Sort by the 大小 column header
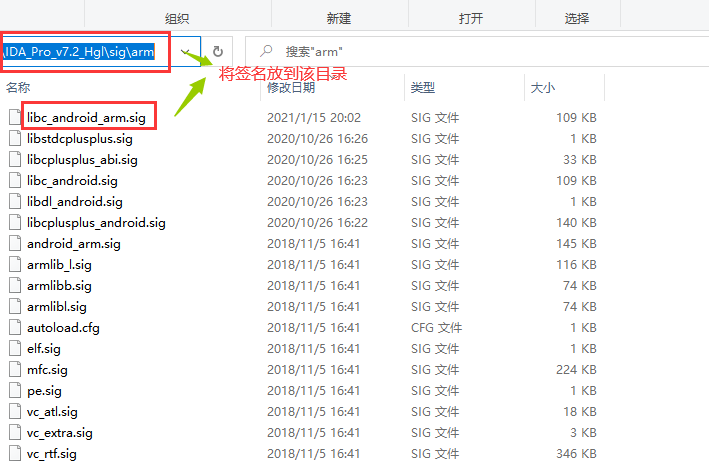This screenshot has height=474, width=709. pos(543,87)
